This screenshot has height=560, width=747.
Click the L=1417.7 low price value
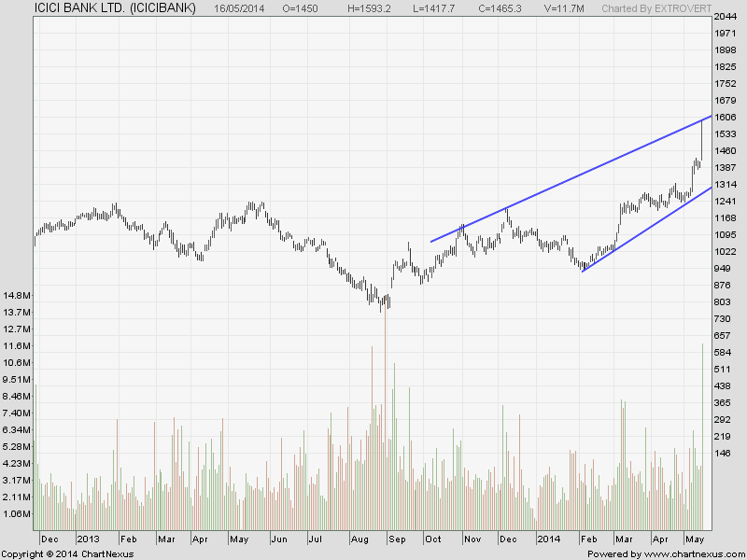[449, 8]
